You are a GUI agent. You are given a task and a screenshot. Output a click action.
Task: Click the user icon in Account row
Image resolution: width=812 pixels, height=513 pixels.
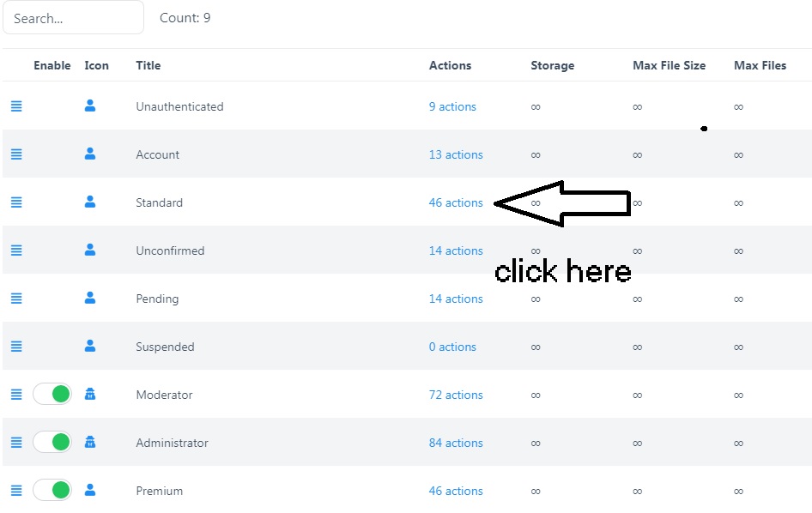click(90, 154)
